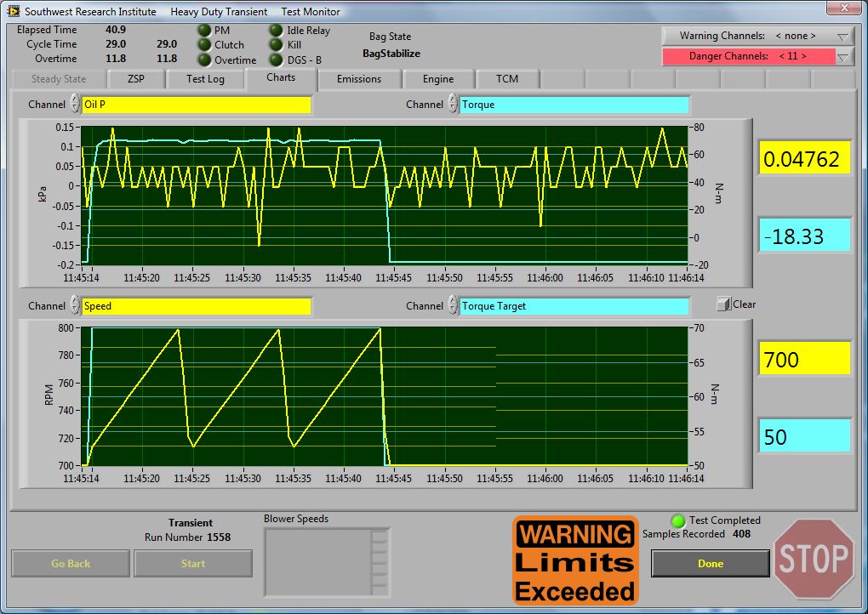This screenshot has width=868, height=614.
Task: Hit the red STOP sign button
Action: pos(814,559)
